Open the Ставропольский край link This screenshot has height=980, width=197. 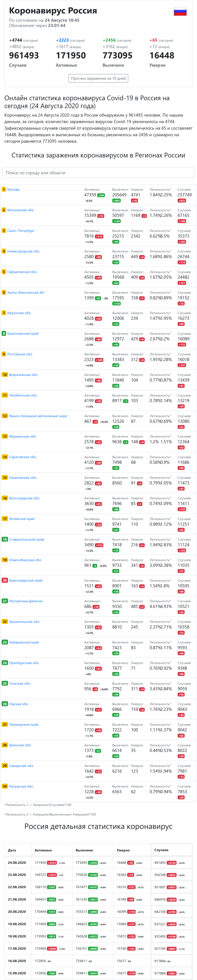(27, 539)
